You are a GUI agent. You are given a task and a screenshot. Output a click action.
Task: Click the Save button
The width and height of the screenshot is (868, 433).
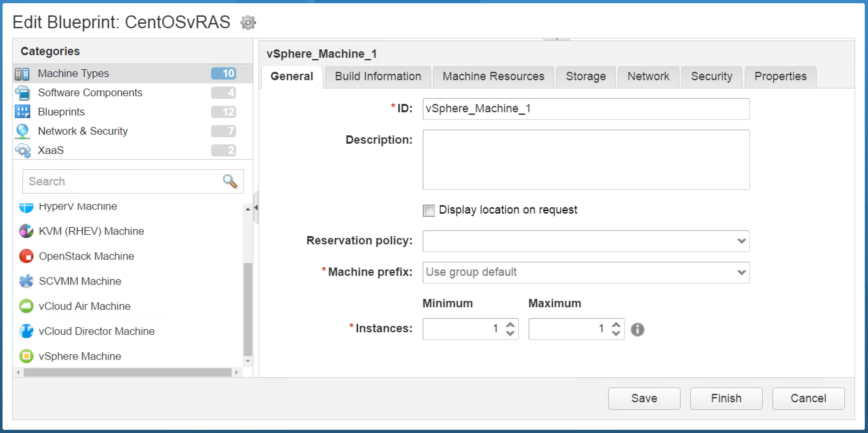[644, 399]
